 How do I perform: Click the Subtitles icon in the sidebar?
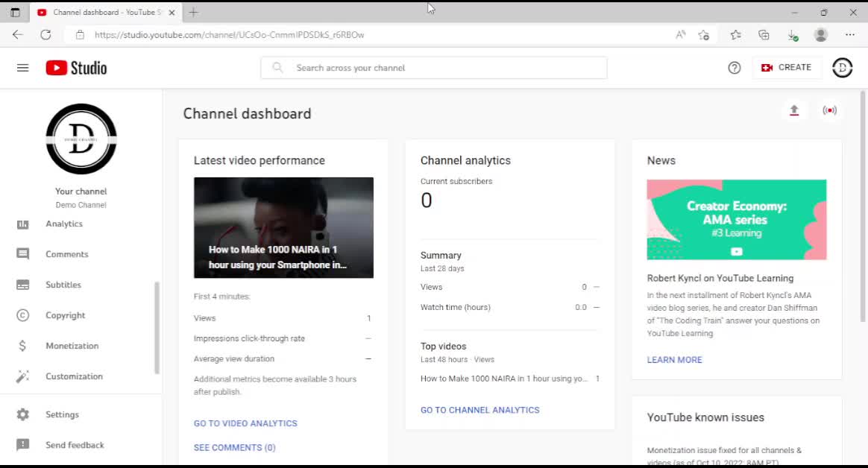[22, 285]
